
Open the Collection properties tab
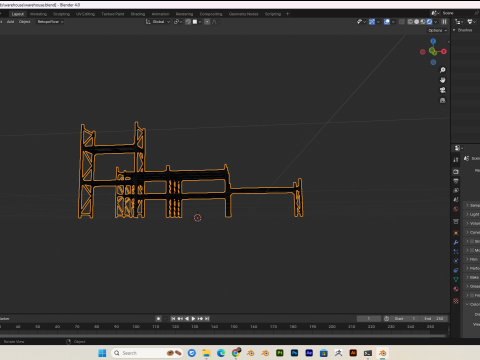click(456, 221)
